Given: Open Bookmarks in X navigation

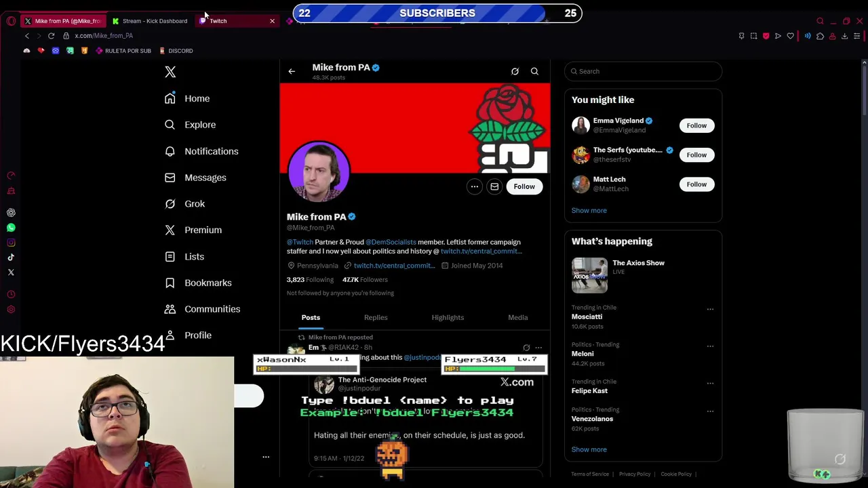Looking at the screenshot, I should click(x=198, y=283).
